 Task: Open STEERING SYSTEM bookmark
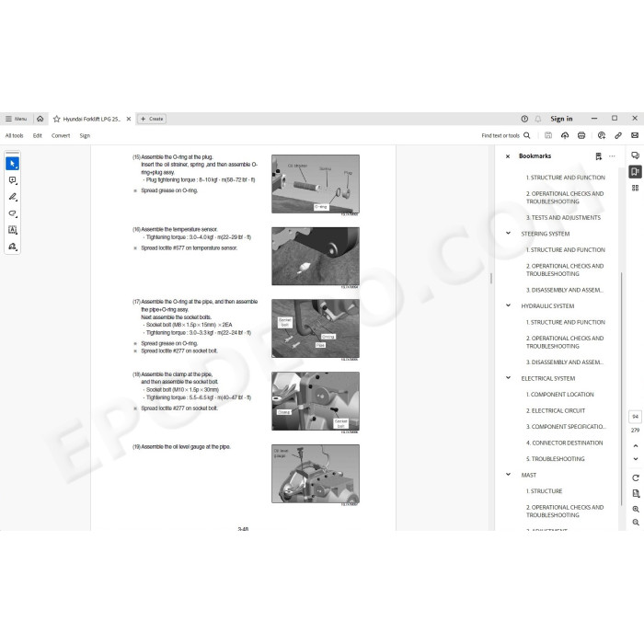point(546,234)
